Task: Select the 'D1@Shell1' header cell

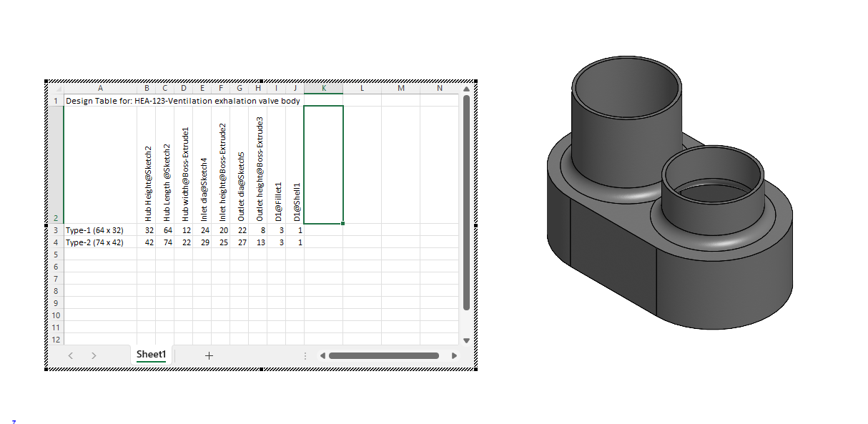Action: coord(295,165)
